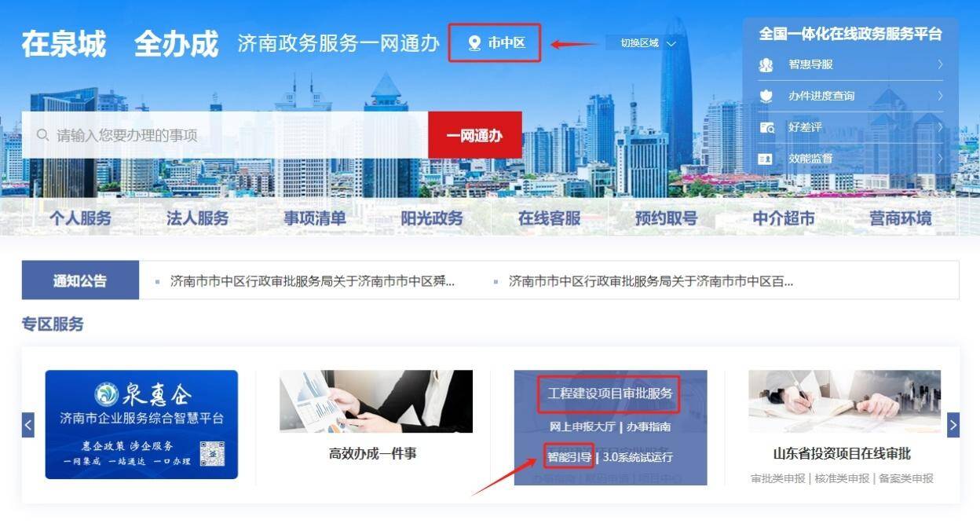Open the 高效办成一件事 thumbnail image
Screen dimensions: 980x527
pos(376,401)
